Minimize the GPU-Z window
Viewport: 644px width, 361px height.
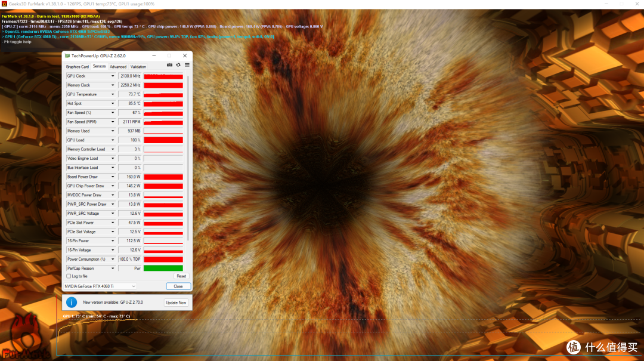tap(154, 55)
